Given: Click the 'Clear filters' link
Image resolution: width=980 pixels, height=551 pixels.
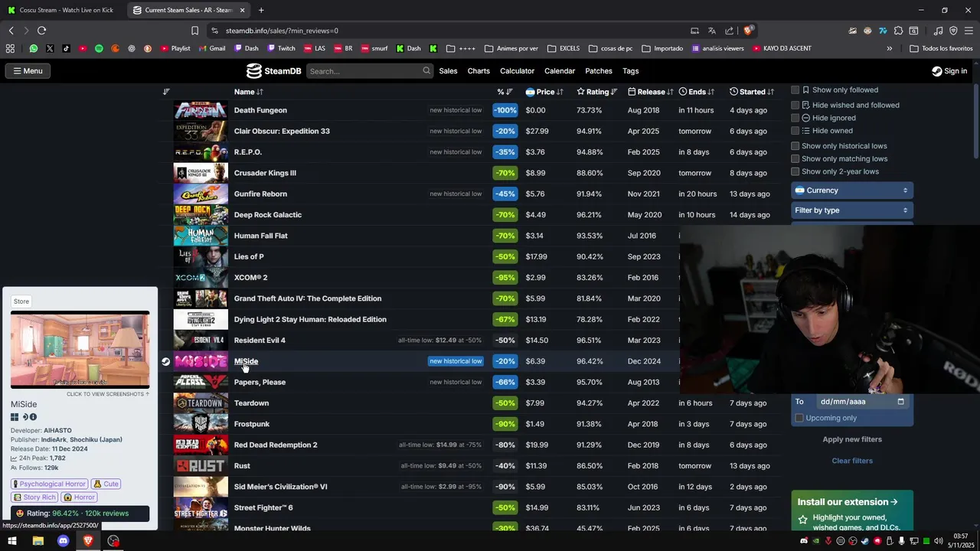Looking at the screenshot, I should 852,461.
